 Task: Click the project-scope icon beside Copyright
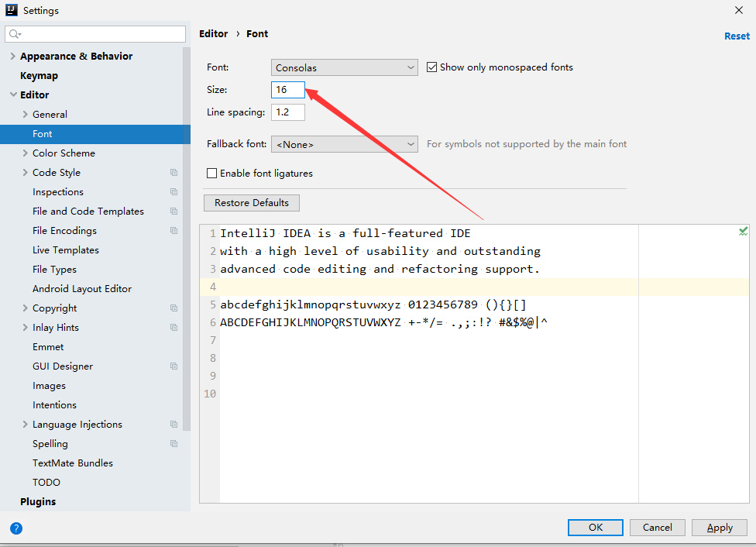point(174,308)
